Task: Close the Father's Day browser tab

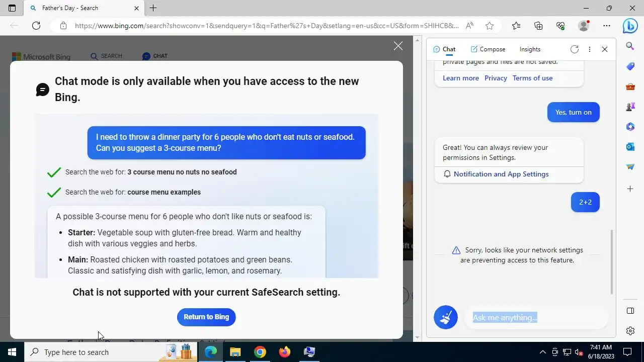Action: click(136, 8)
